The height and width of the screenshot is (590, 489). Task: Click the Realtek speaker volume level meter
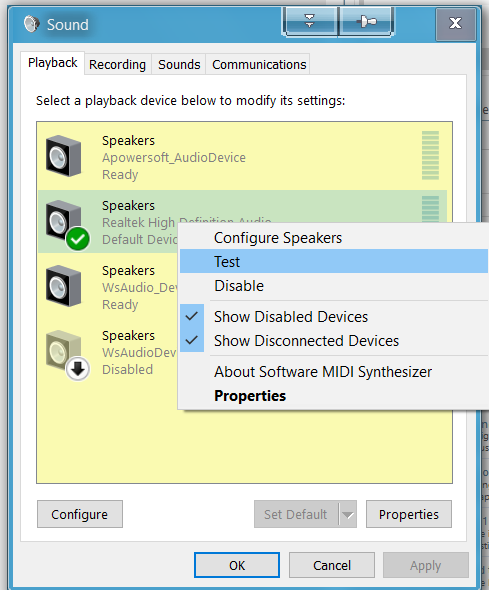click(x=430, y=208)
